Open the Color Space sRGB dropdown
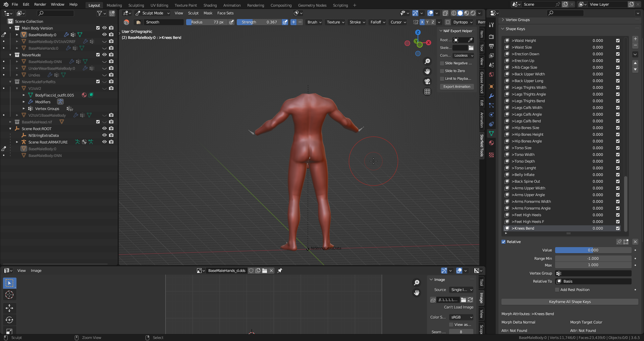This screenshot has height=341, width=644. (461, 317)
